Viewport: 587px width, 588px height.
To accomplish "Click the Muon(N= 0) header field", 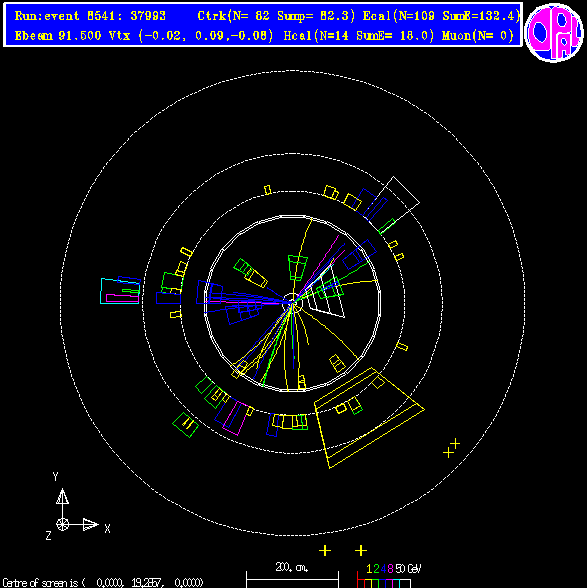I will click(477, 36).
